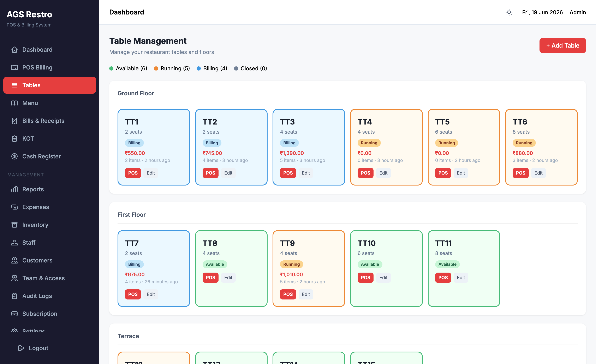
Task: Open POS for table TT1
Action: pos(133,173)
